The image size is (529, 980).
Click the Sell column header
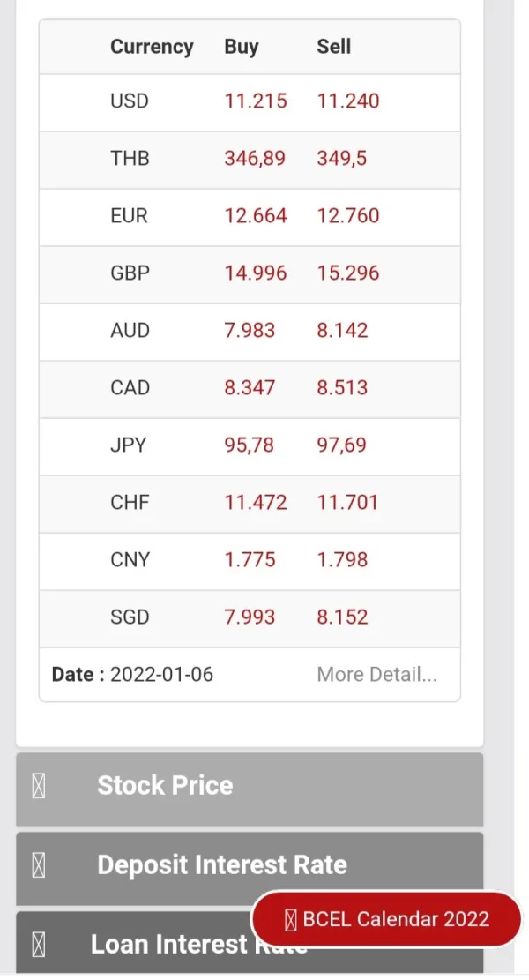tap(334, 47)
